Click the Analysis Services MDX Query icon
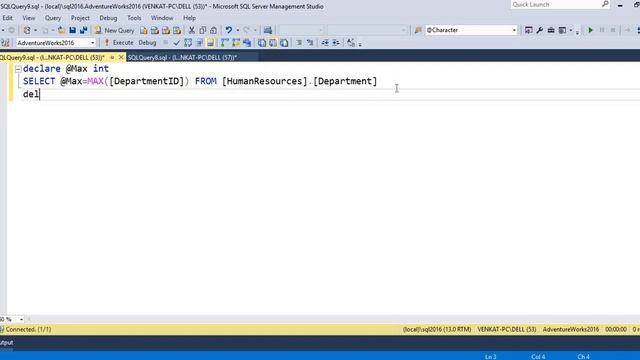 [x=155, y=30]
